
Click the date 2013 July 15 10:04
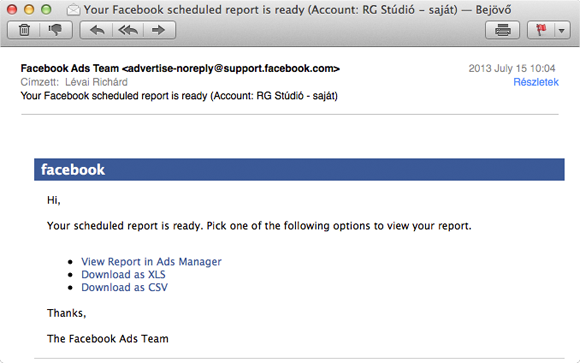(x=512, y=68)
